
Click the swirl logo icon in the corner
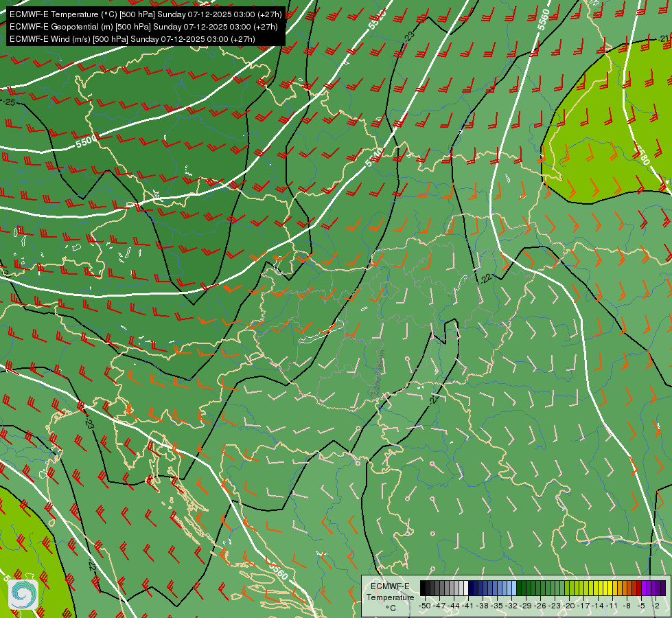click(23, 594)
